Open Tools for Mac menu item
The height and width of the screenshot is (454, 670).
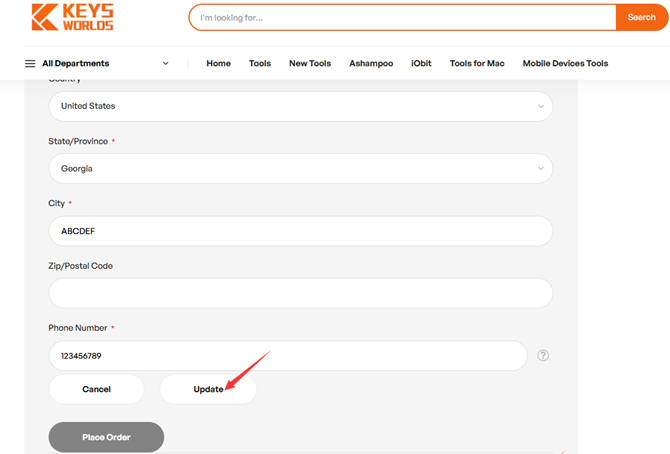(x=477, y=63)
